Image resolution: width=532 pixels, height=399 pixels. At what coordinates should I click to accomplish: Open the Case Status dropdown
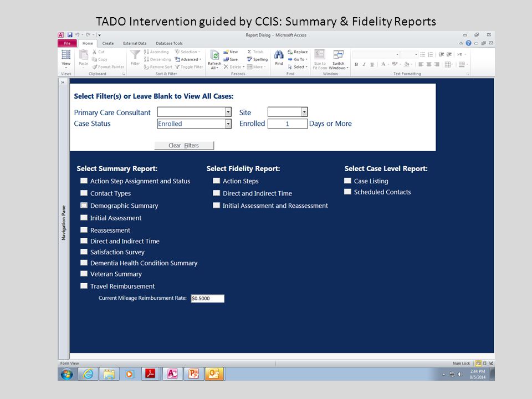click(x=228, y=124)
